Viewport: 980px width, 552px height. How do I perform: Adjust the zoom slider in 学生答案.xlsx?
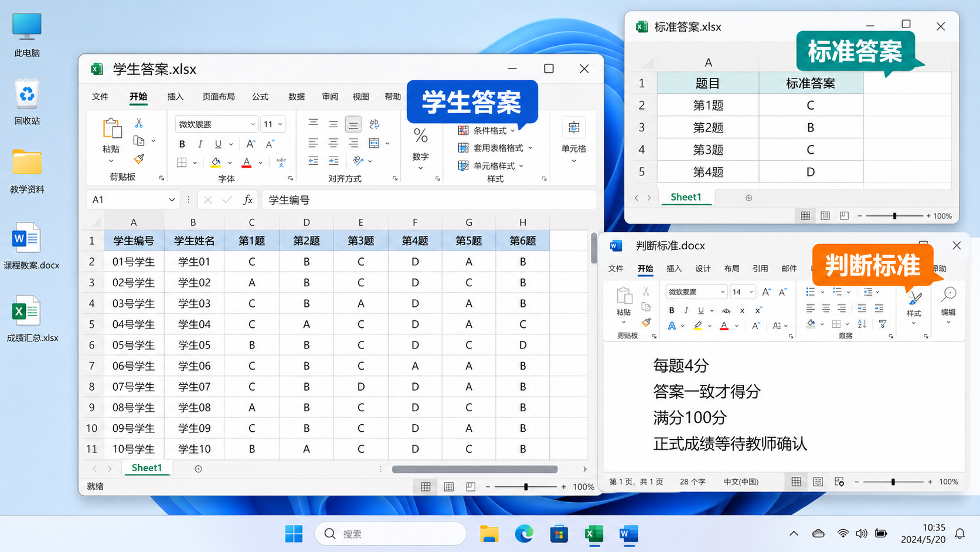click(526, 486)
